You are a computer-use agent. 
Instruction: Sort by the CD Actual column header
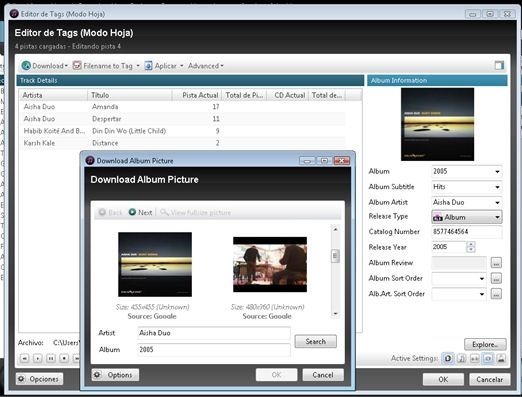coord(288,95)
